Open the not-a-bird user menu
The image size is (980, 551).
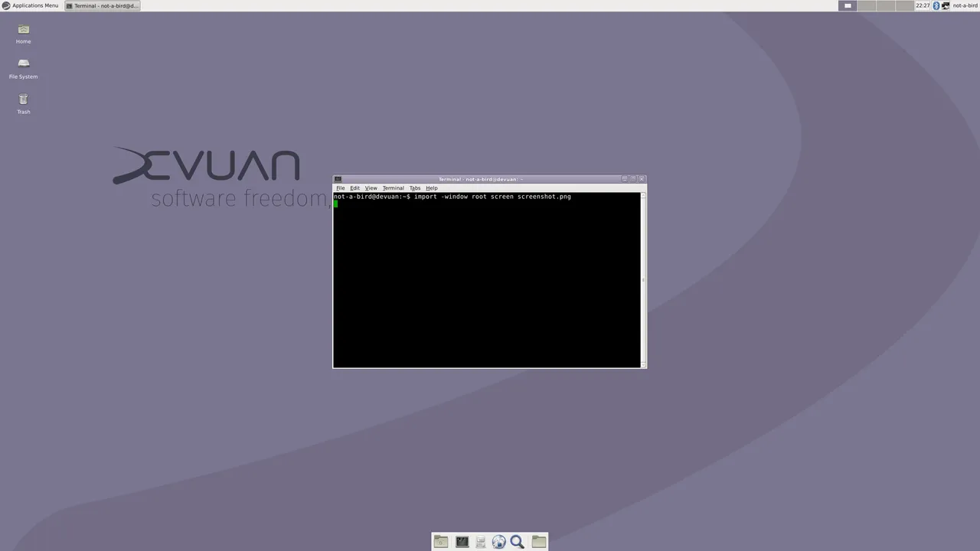click(x=965, y=5)
